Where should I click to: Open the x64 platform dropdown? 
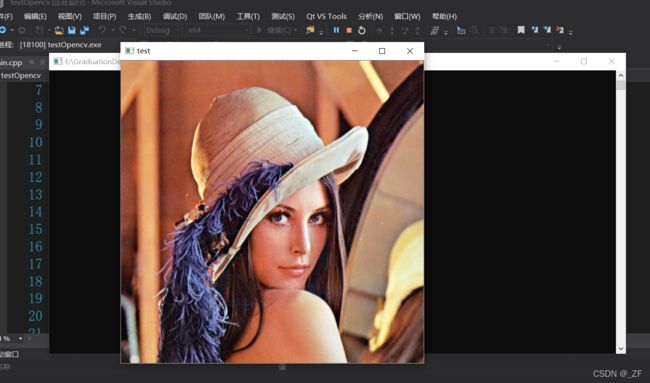pos(217,30)
